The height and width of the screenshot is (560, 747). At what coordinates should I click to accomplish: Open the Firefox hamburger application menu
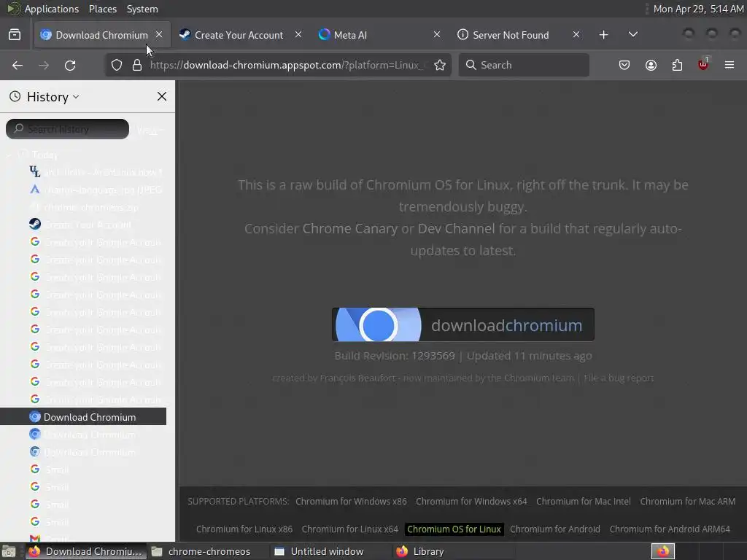tap(729, 65)
